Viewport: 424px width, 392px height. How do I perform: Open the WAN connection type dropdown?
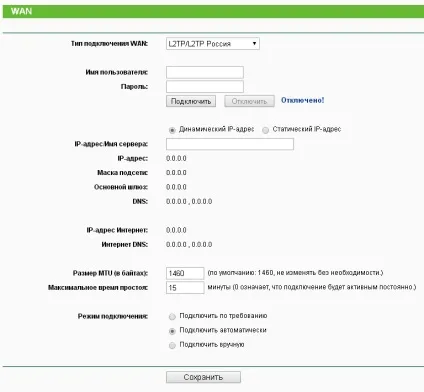[213, 44]
